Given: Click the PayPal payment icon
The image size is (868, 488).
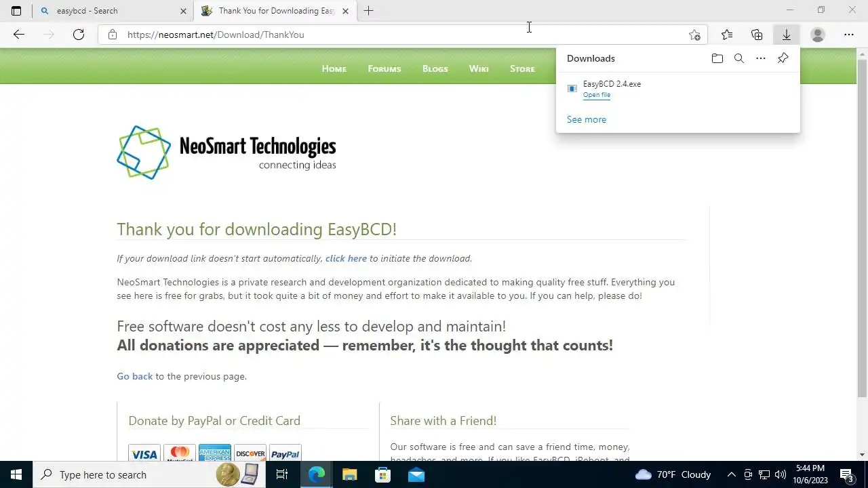Looking at the screenshot, I should [x=285, y=453].
